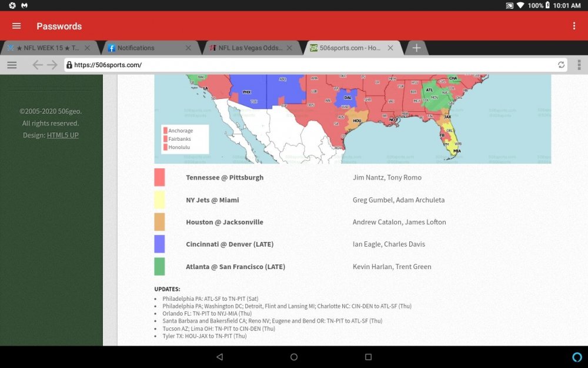Open the red header overflow menu
The image size is (588, 368).
pos(574,26)
